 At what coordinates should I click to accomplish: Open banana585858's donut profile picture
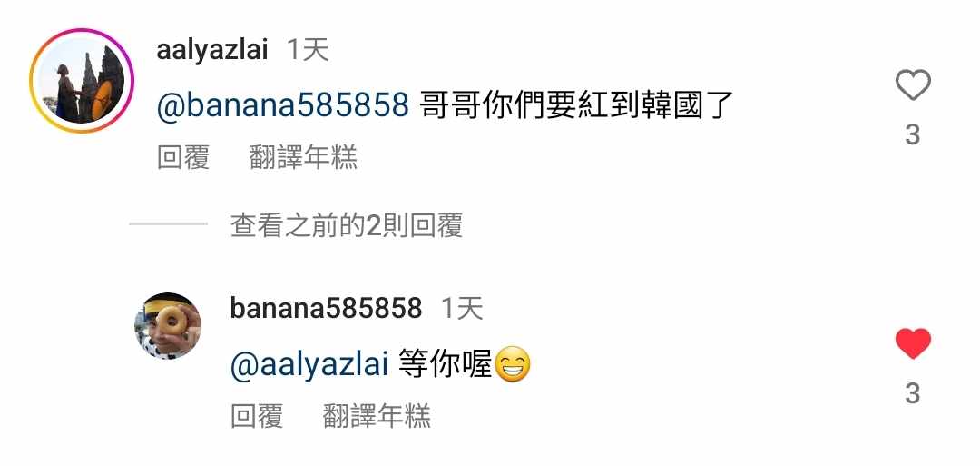tap(168, 325)
